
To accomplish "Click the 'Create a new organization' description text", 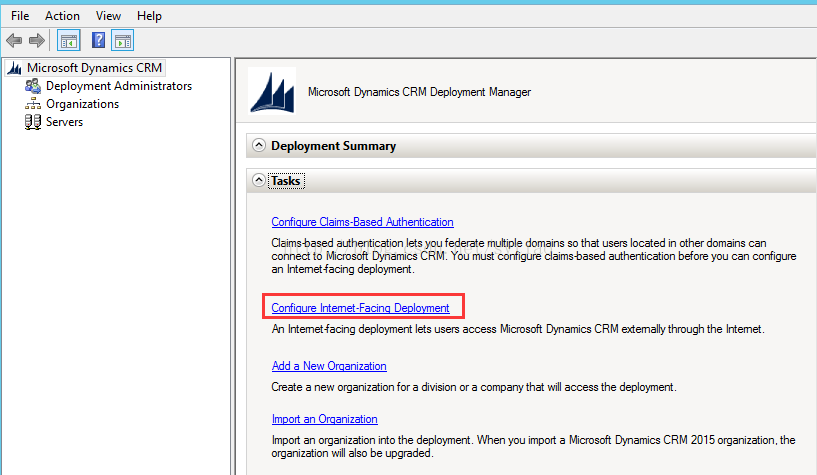I will (x=474, y=387).
